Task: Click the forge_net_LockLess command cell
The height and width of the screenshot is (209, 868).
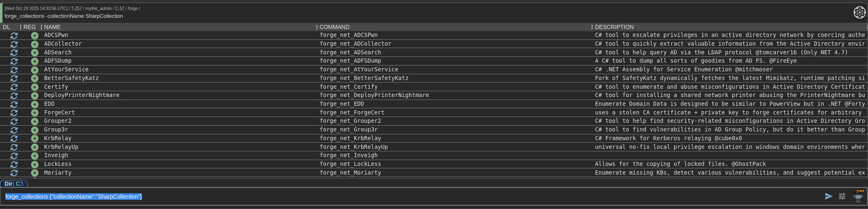Action: click(350, 164)
